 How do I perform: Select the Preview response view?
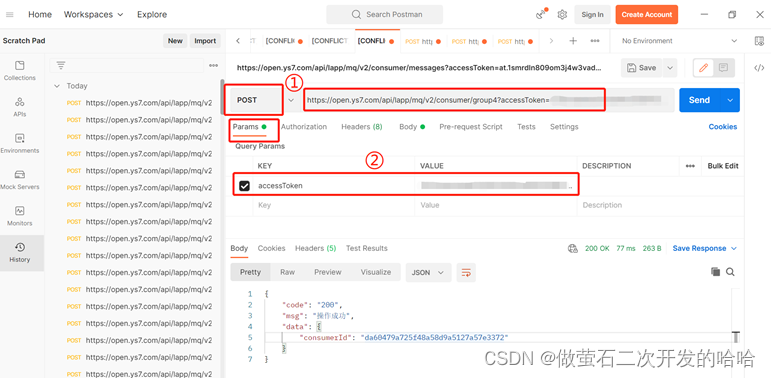click(327, 272)
